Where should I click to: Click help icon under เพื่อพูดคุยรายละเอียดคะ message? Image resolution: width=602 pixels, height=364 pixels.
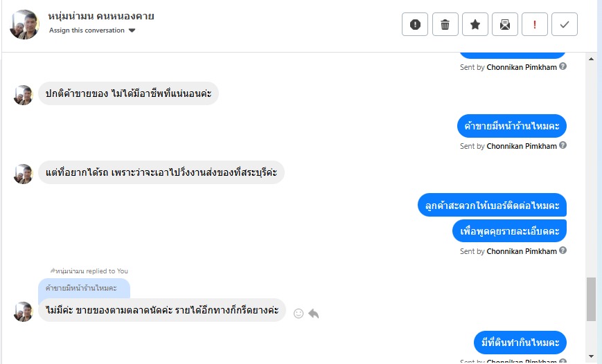563,251
